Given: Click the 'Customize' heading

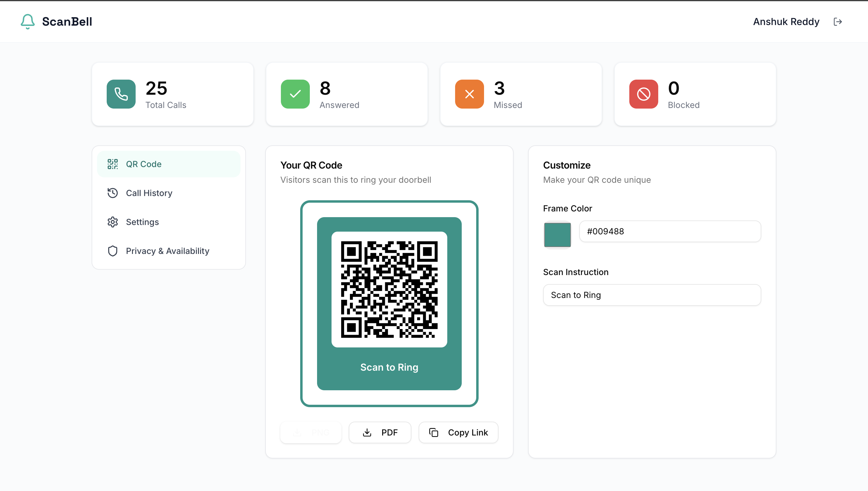Looking at the screenshot, I should click(x=567, y=165).
